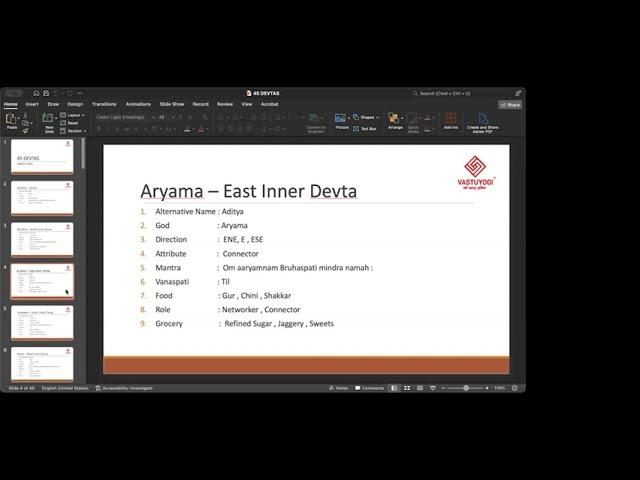Click the Save icon in the title bar
Screen dimensions: 640x480
coord(46,93)
